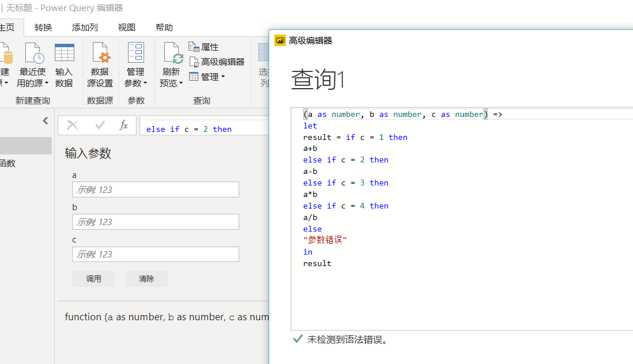Click the 未检测到语法错误 status message
633x364 pixels.
tap(348, 339)
